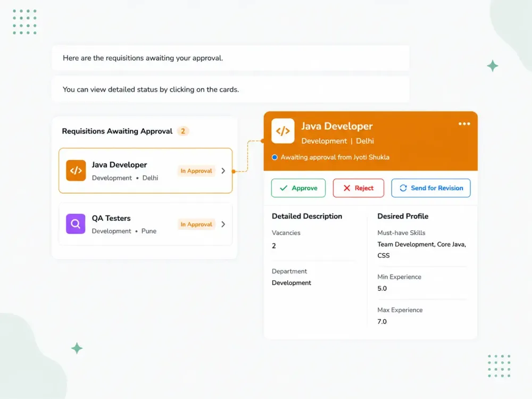Select the Java Developer title in list
Viewport: 532px width, 399px height.
(119, 165)
